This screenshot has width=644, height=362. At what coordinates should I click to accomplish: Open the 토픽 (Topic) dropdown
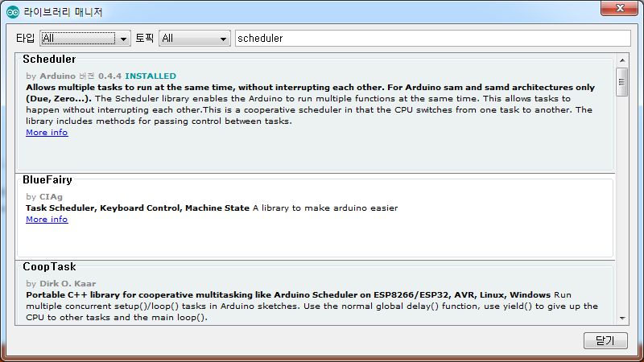[194, 38]
